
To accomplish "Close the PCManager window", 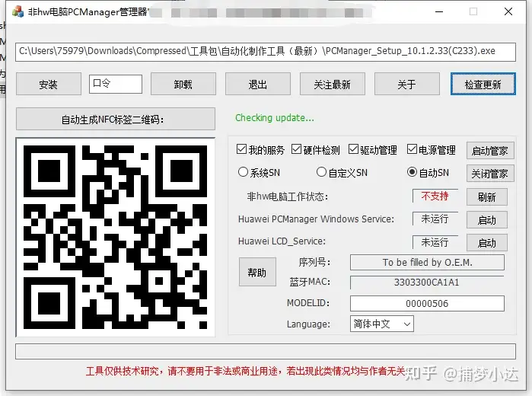I will click(508, 12).
